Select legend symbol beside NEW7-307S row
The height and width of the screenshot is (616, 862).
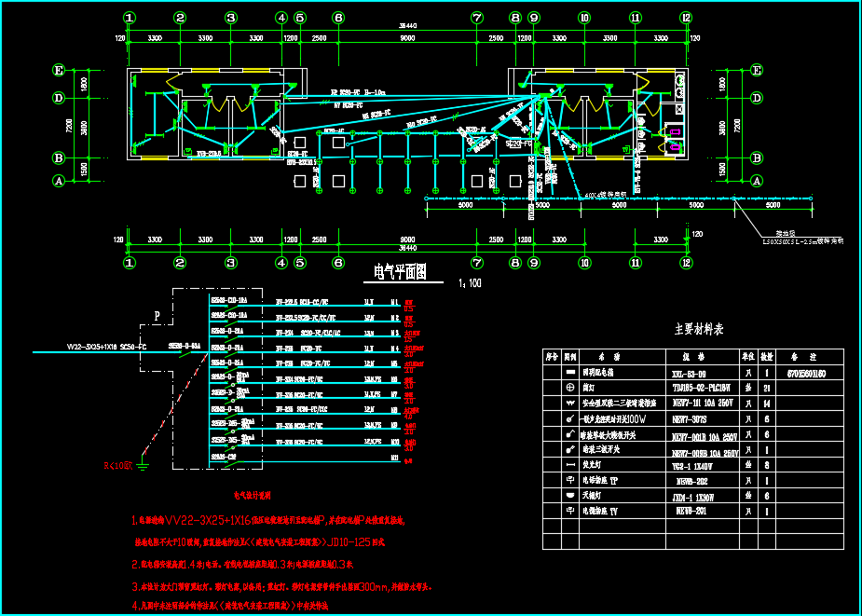click(570, 418)
